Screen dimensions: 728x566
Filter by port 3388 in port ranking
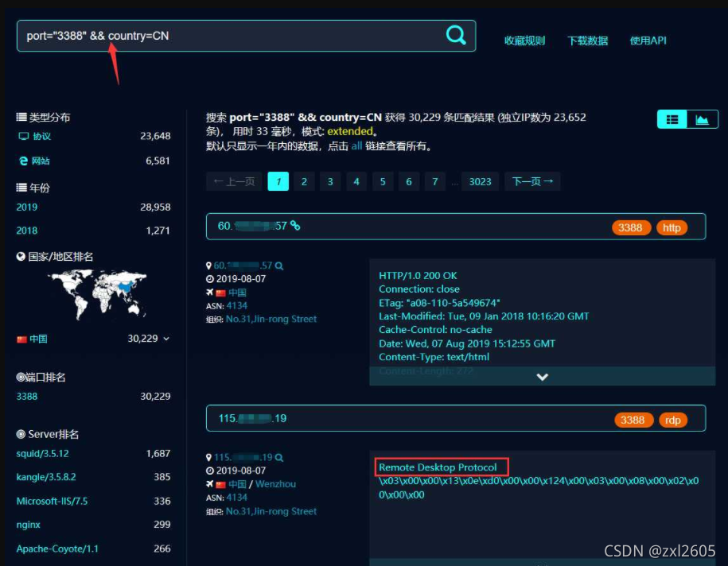27,397
